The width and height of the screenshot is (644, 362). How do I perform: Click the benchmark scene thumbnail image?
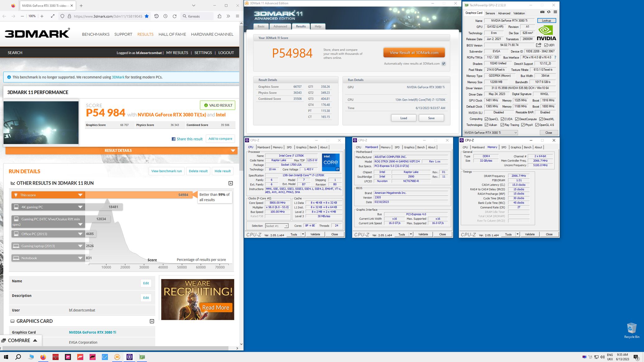41,123
